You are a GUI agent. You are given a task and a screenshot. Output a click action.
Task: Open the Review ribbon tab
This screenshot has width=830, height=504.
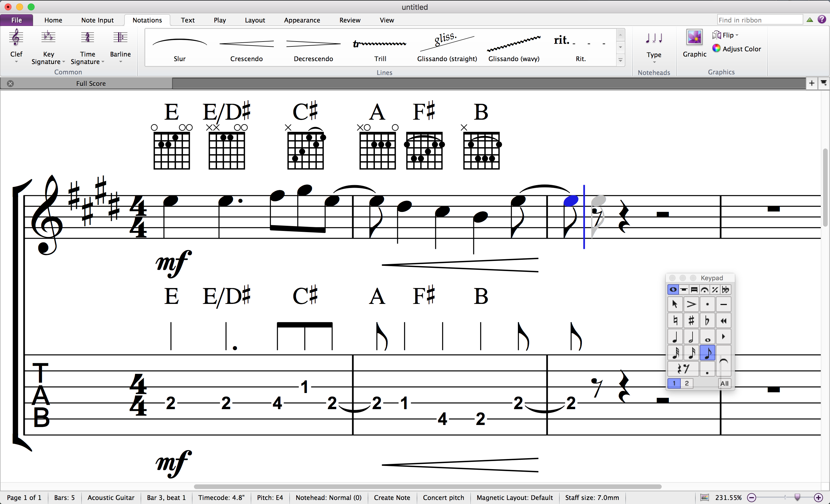350,20
